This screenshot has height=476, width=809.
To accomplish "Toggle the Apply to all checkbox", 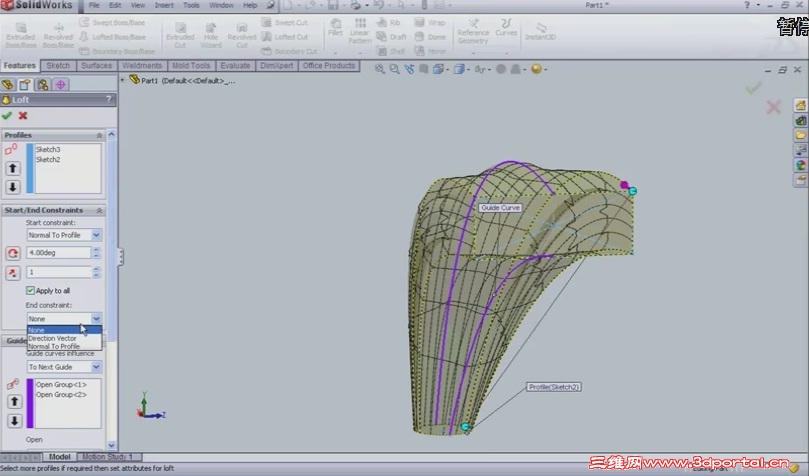I will pos(31,290).
